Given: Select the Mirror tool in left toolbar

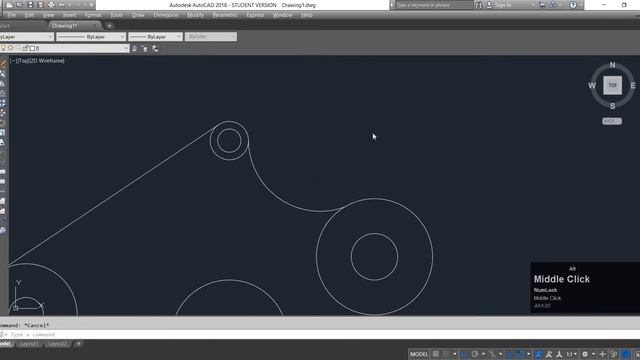Looking at the screenshot, I should (x=2, y=84).
